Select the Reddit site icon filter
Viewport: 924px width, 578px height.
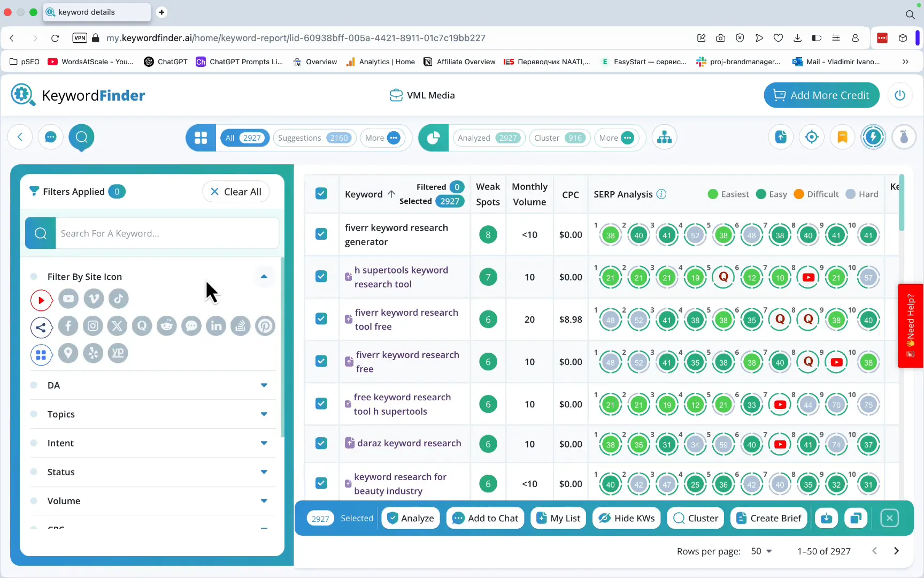[167, 326]
